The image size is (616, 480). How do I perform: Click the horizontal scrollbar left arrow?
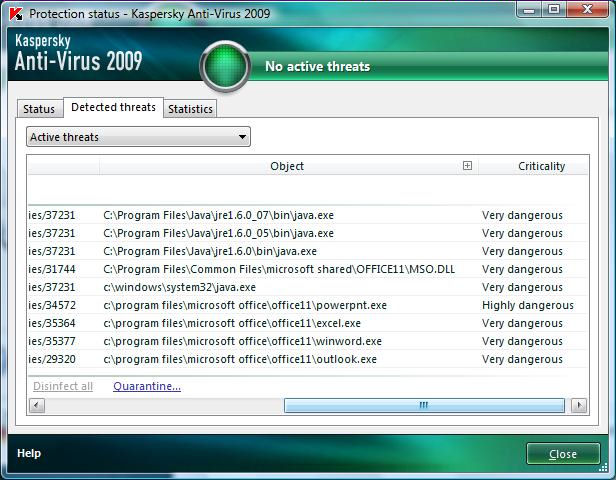pyautogui.click(x=37, y=405)
